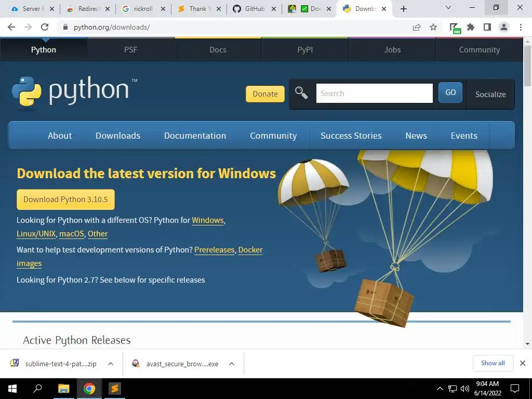Close the rickroll Google tab
The height and width of the screenshot is (399, 532).
[x=163, y=9]
